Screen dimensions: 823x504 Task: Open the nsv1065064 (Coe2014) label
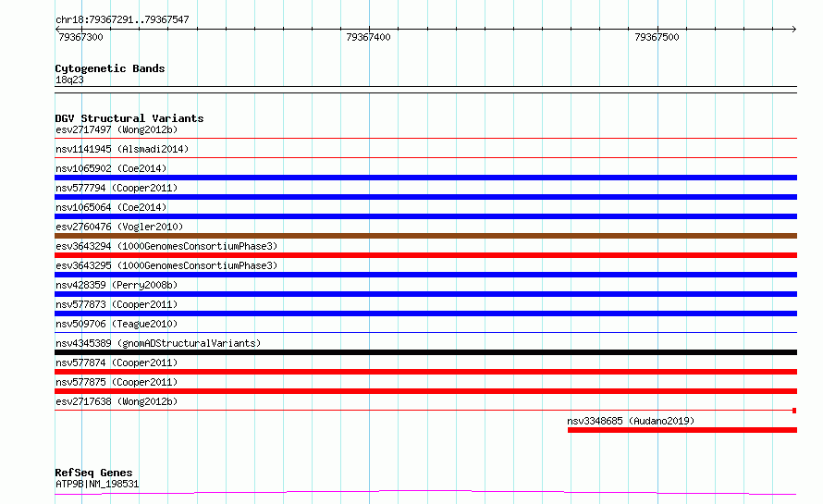pos(111,207)
